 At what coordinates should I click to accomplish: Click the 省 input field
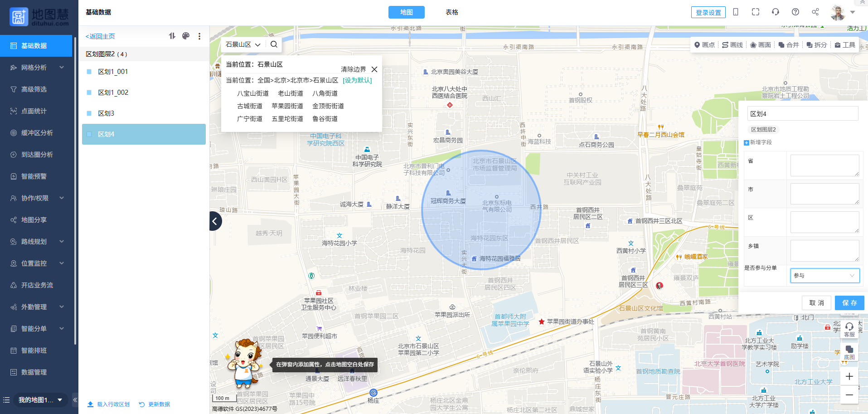click(824, 165)
